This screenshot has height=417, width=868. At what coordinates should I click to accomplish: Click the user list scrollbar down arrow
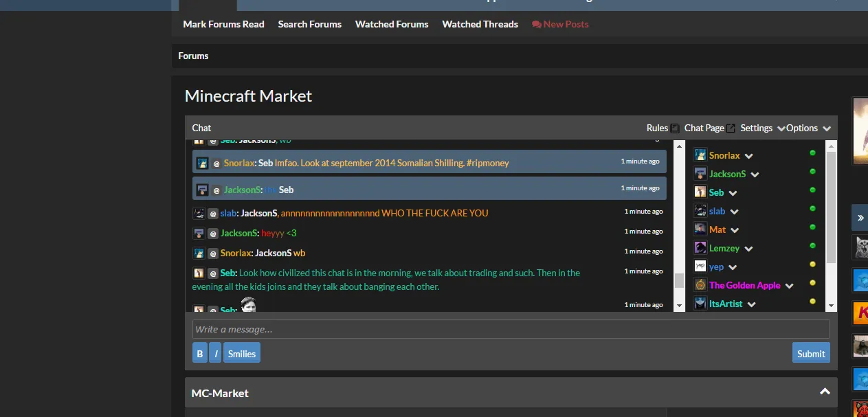pos(832,306)
